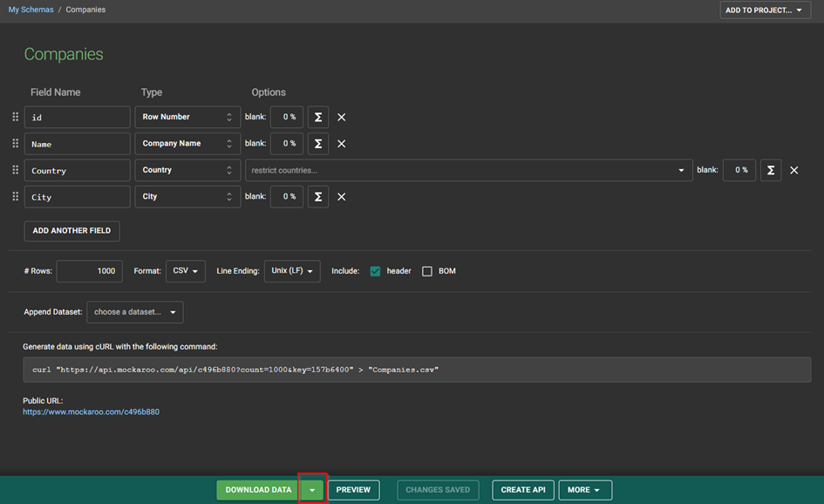
Task: Click the Add Another Field button
Action: tap(72, 231)
